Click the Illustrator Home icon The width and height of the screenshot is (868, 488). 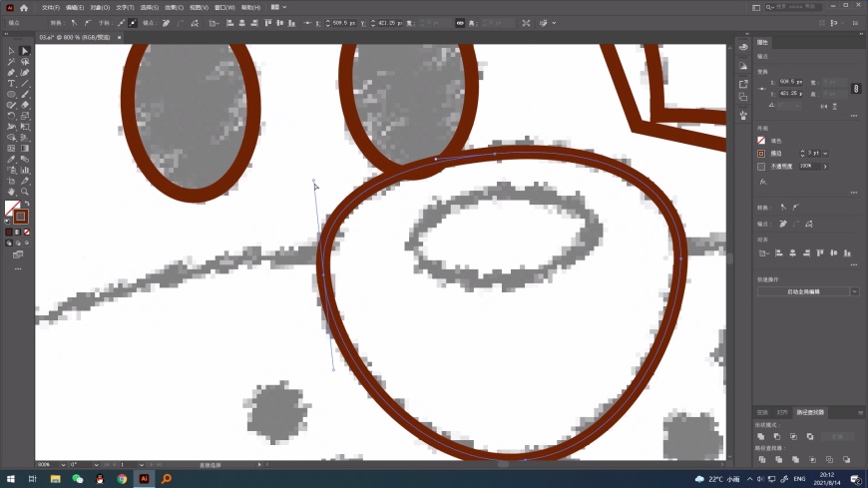pos(24,8)
